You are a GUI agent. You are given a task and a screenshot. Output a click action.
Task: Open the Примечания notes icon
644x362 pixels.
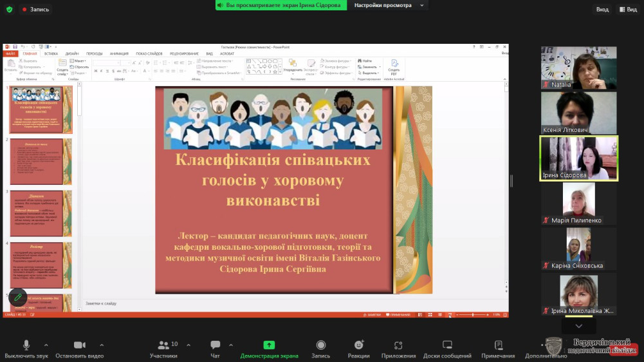click(498, 345)
